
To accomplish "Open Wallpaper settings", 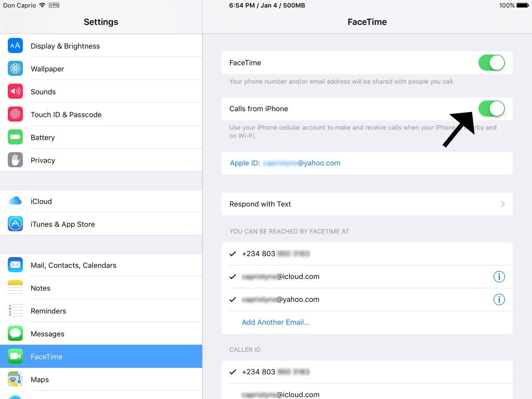I will [101, 69].
